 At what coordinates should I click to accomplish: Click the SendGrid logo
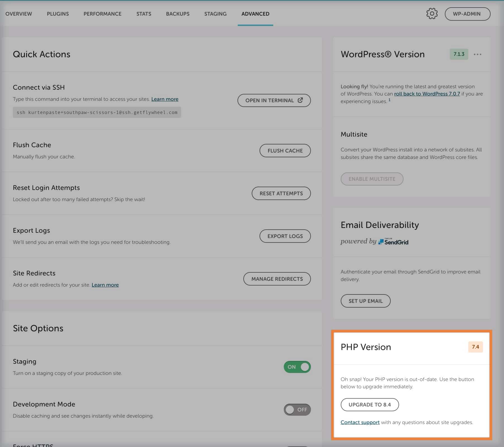pos(393,241)
